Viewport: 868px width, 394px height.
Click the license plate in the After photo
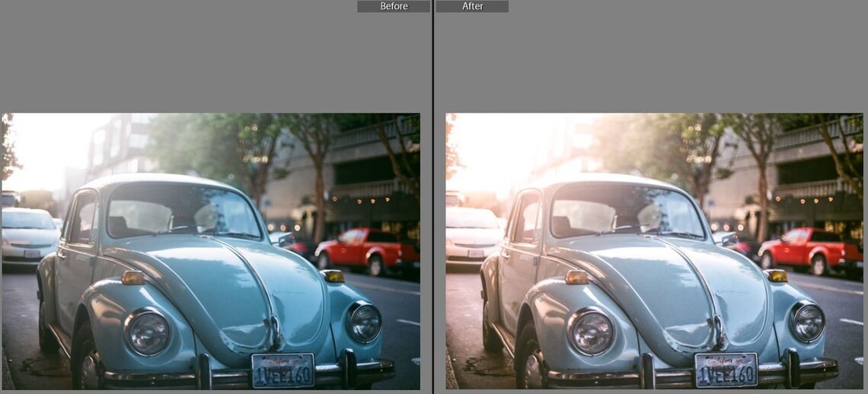pos(726,370)
